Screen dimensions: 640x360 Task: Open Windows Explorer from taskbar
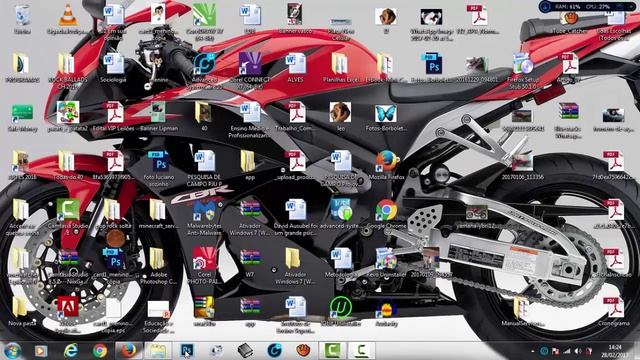tap(157, 351)
